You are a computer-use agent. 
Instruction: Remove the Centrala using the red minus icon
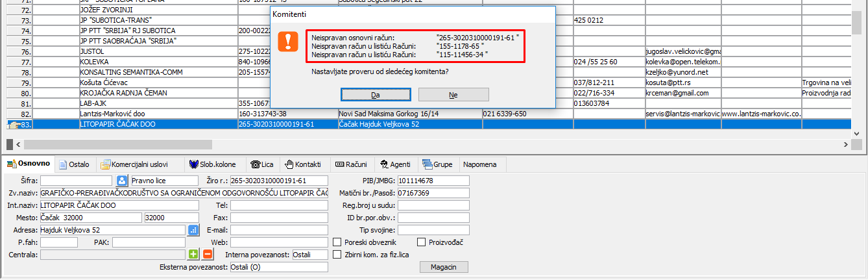coord(208,255)
